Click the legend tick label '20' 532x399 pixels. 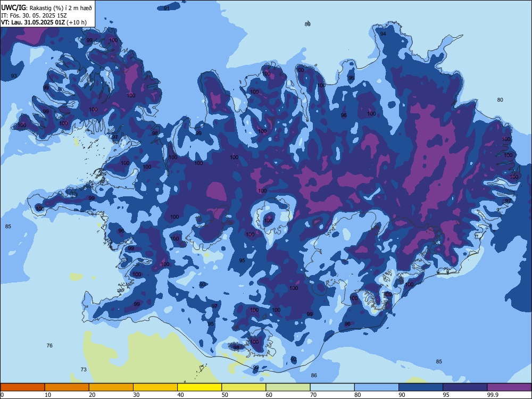click(x=92, y=395)
